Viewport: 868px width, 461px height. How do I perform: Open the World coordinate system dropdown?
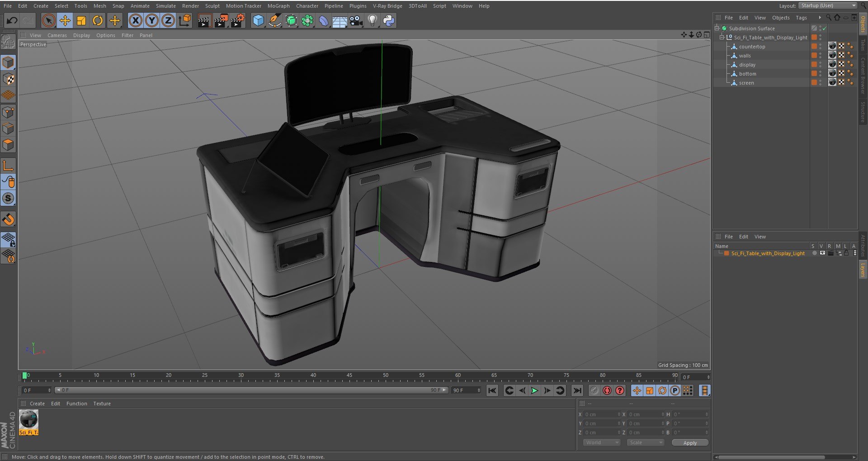click(x=601, y=442)
